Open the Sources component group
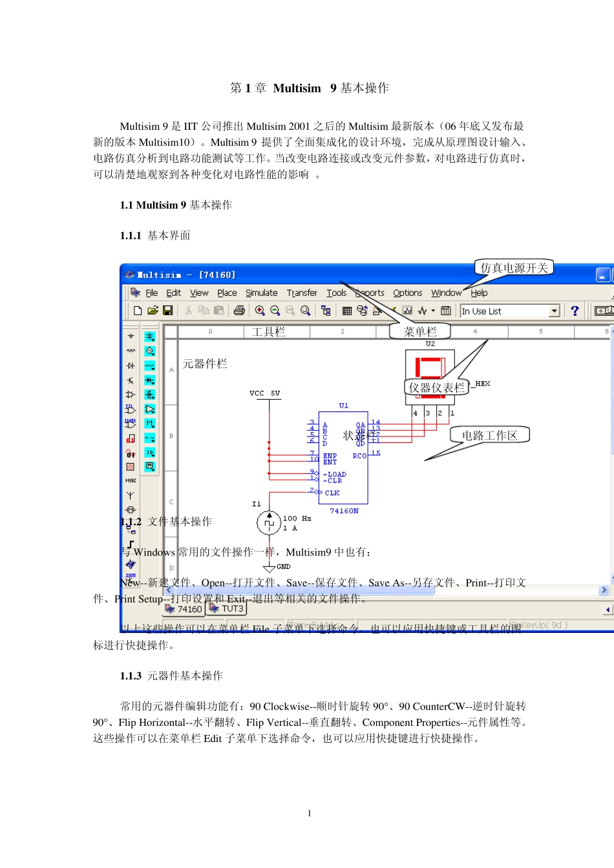 (131, 336)
